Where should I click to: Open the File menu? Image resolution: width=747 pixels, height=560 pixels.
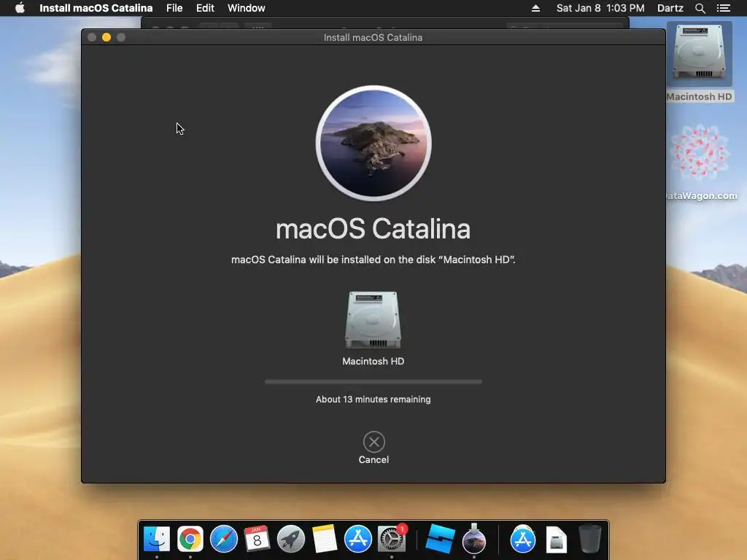click(x=174, y=8)
